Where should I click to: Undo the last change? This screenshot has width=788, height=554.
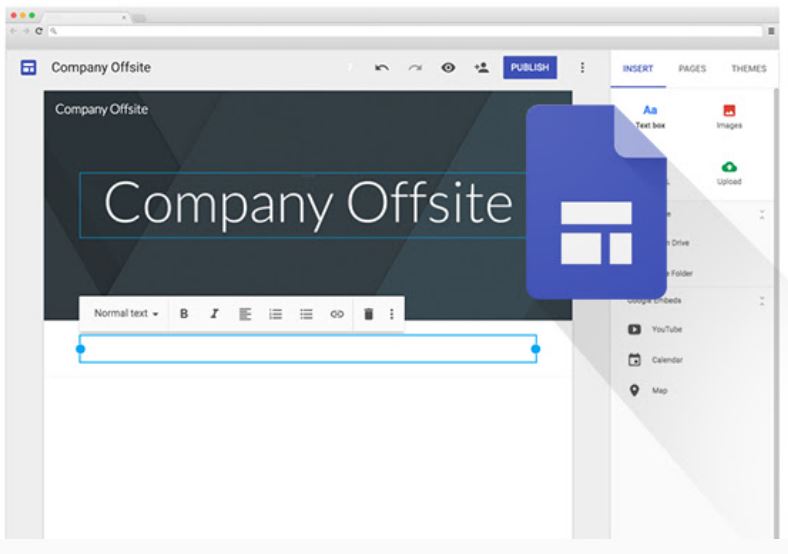pos(381,68)
